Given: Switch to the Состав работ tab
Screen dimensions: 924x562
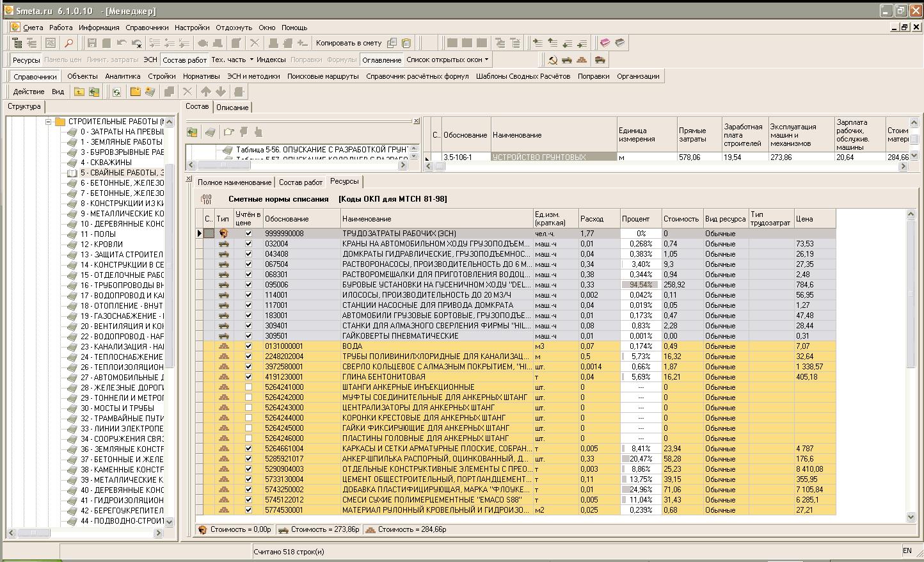Looking at the screenshot, I should (300, 182).
